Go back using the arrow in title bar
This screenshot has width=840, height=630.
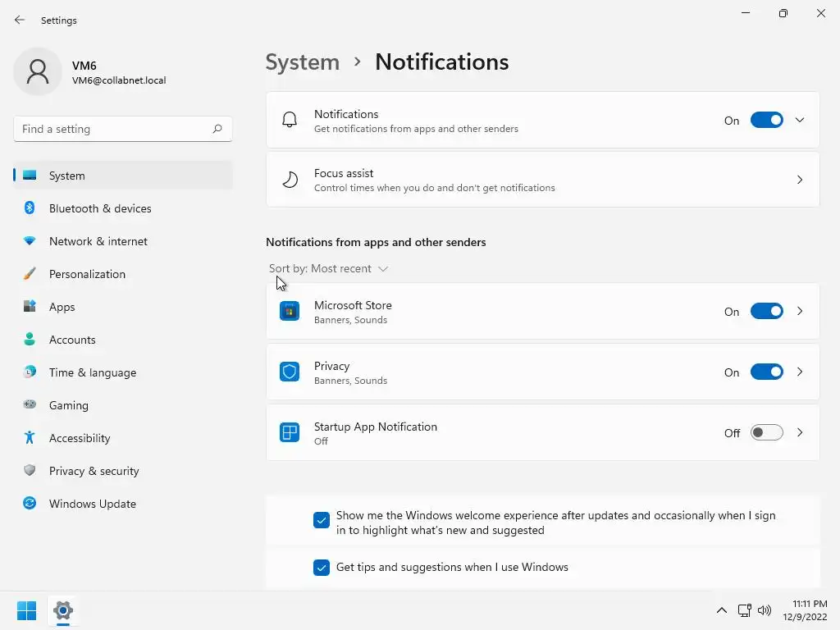[x=20, y=20]
